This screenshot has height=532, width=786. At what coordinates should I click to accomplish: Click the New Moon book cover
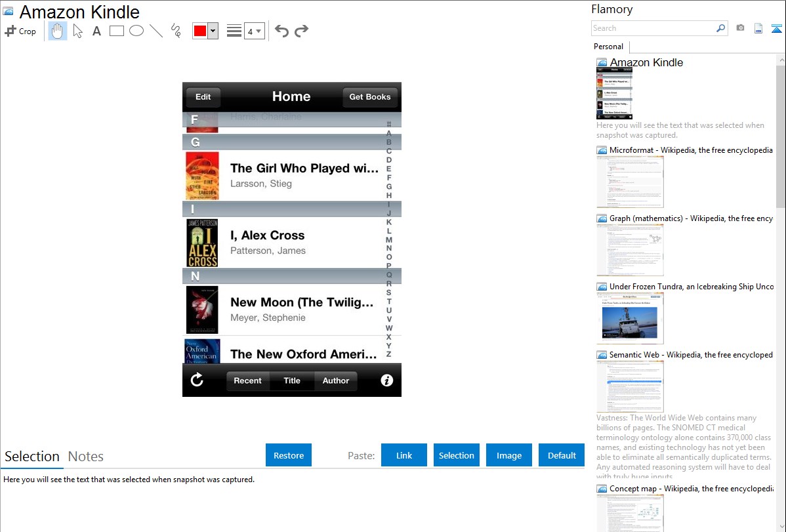[x=202, y=310]
